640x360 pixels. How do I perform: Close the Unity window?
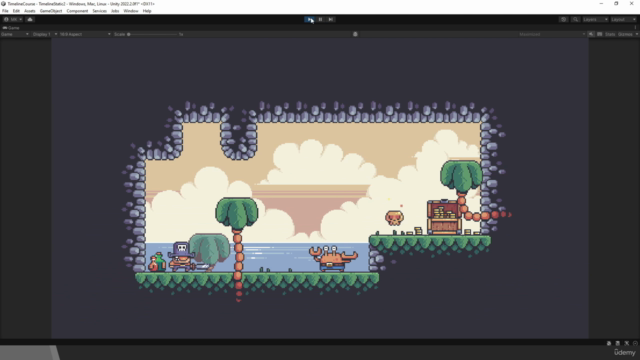pos(631,3)
